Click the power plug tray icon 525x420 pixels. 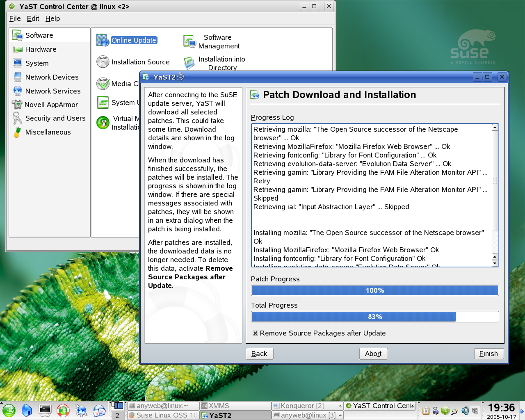click(x=455, y=411)
